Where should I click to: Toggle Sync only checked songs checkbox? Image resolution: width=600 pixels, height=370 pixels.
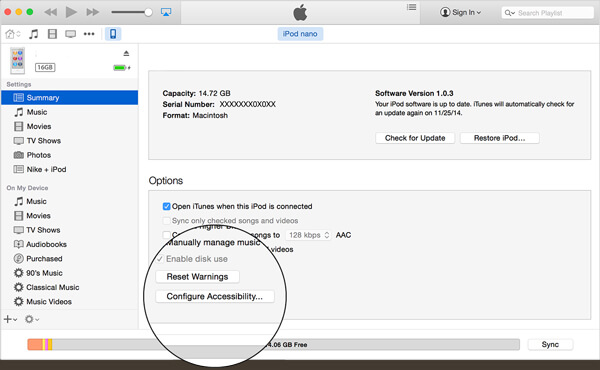[x=166, y=221]
